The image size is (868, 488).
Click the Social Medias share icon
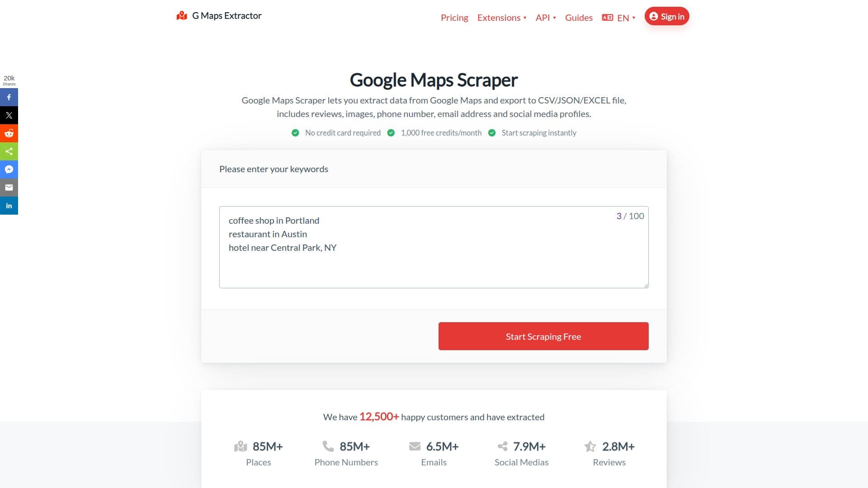click(x=502, y=446)
